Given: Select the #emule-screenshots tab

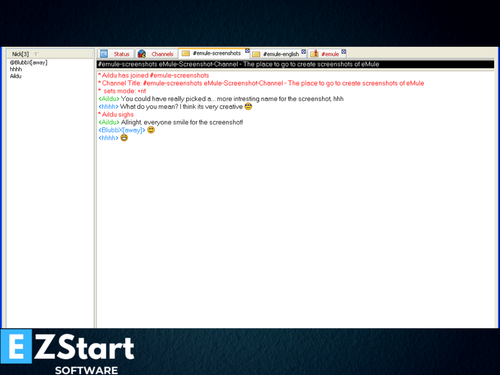Looking at the screenshot, I should click(x=214, y=53).
